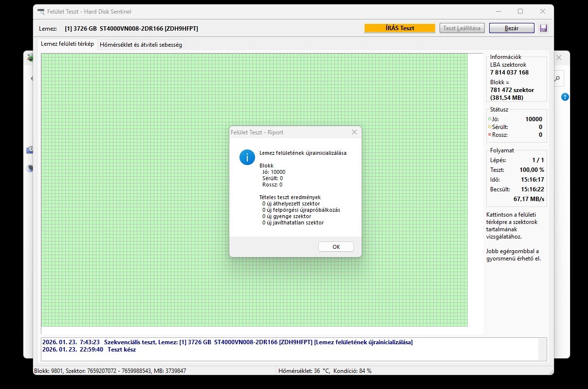Click the log panel scrollbar
The width and height of the screenshot is (588, 389).
point(542,349)
